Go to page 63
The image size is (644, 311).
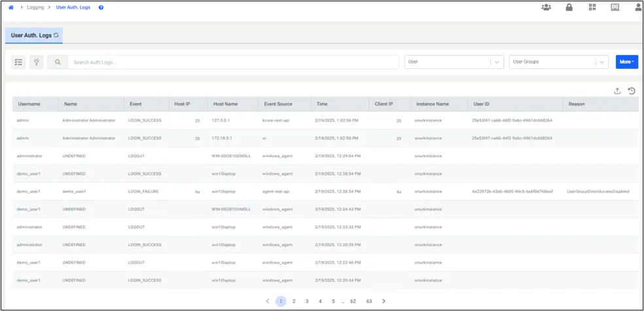pos(369,301)
